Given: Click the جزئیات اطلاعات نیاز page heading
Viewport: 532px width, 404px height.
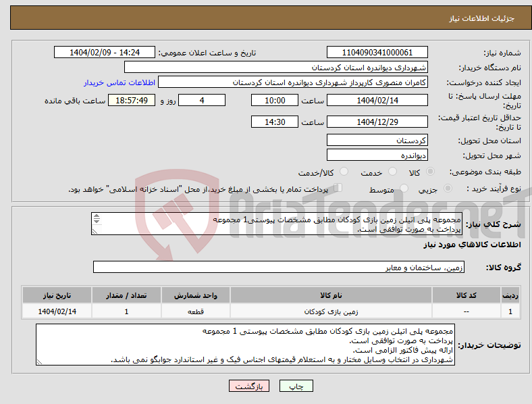Looking at the screenshot, I should pos(481,18).
